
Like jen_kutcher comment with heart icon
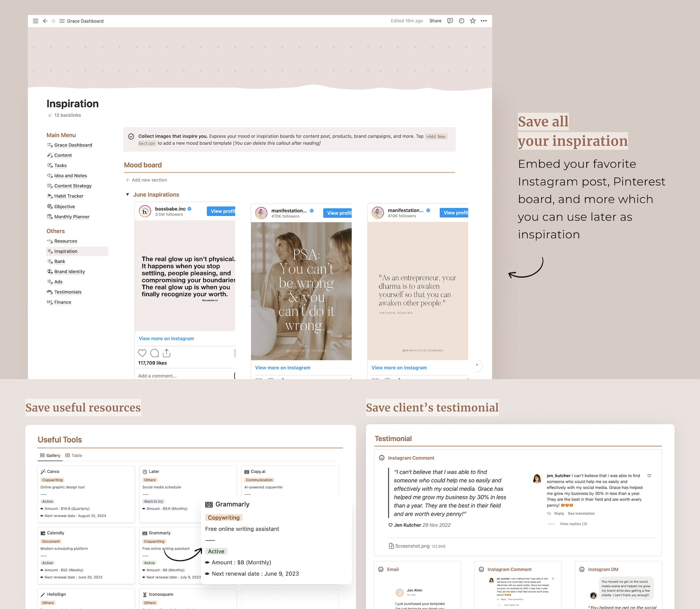tap(649, 476)
